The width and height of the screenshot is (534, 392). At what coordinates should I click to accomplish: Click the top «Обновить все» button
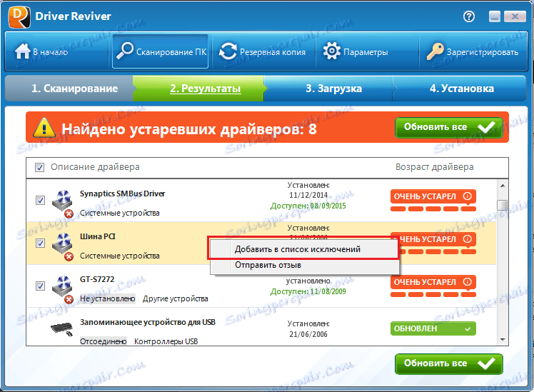click(449, 127)
